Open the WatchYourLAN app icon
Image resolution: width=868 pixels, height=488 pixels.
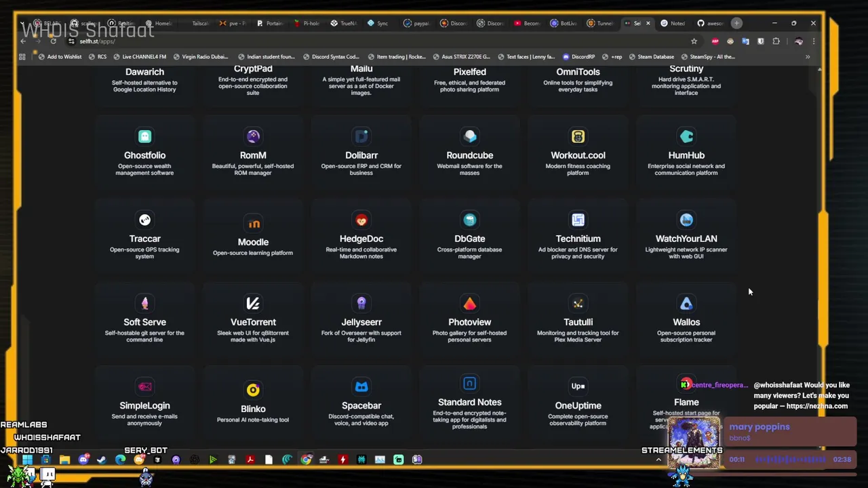click(x=686, y=220)
